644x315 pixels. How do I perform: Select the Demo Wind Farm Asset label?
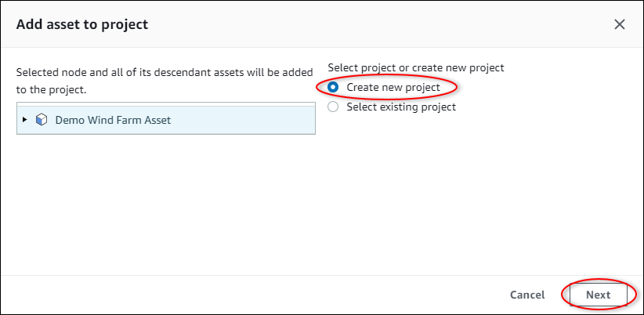(113, 120)
